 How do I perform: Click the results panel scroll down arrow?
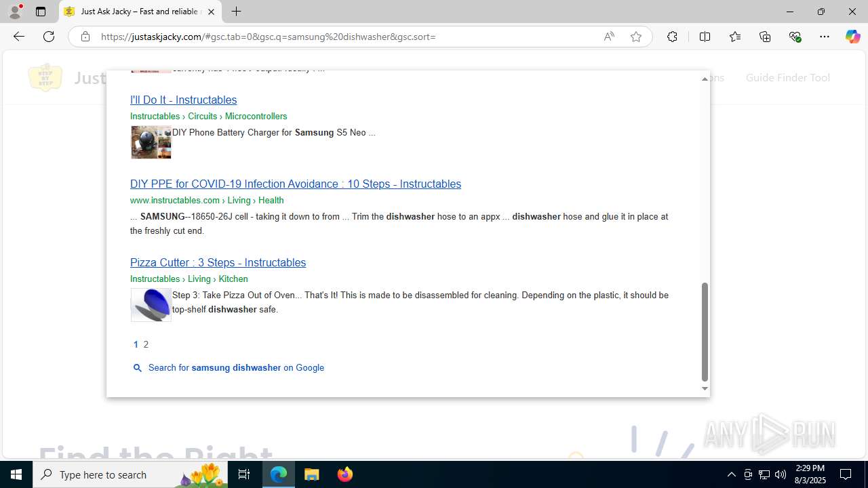[705, 388]
